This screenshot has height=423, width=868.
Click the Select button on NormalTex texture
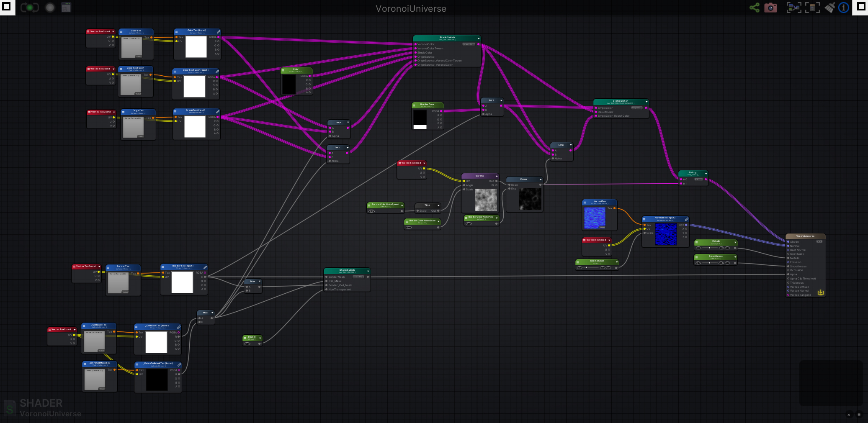(x=602, y=227)
